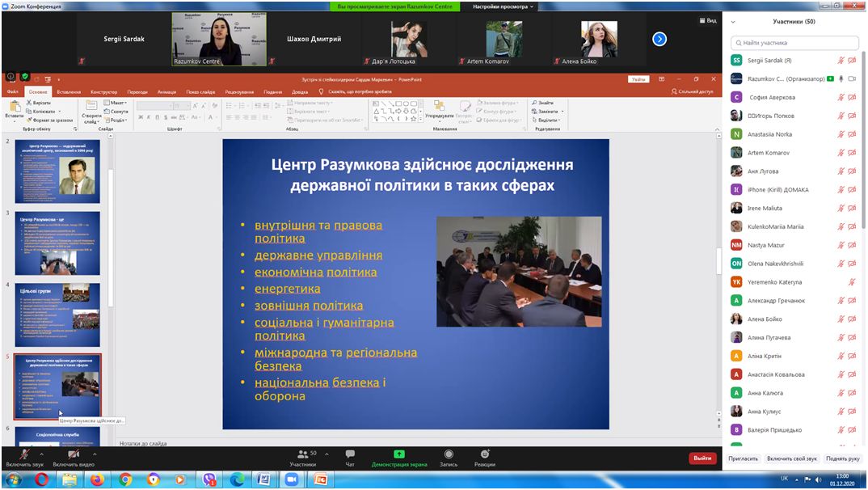
Task: Open the Реакции reactions icon
Action: click(484, 454)
